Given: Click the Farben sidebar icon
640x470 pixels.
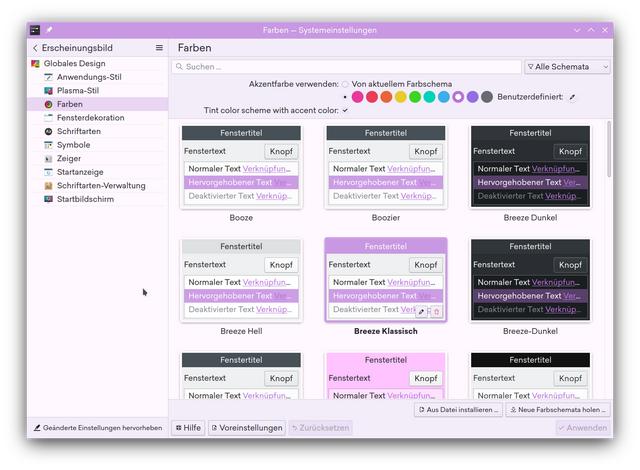Looking at the screenshot, I should point(49,104).
